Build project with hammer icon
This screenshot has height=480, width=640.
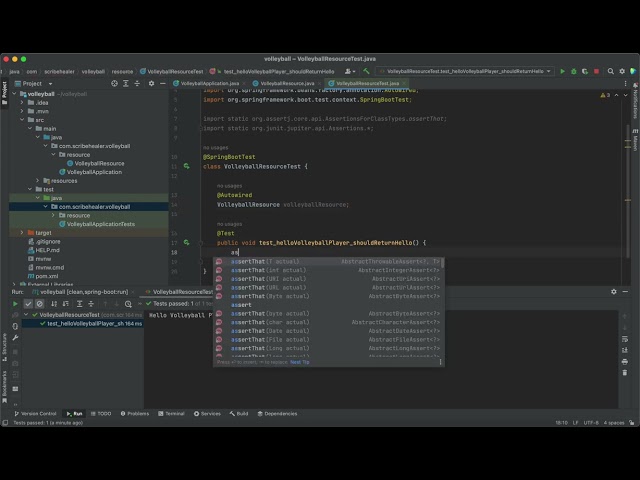coord(366,71)
